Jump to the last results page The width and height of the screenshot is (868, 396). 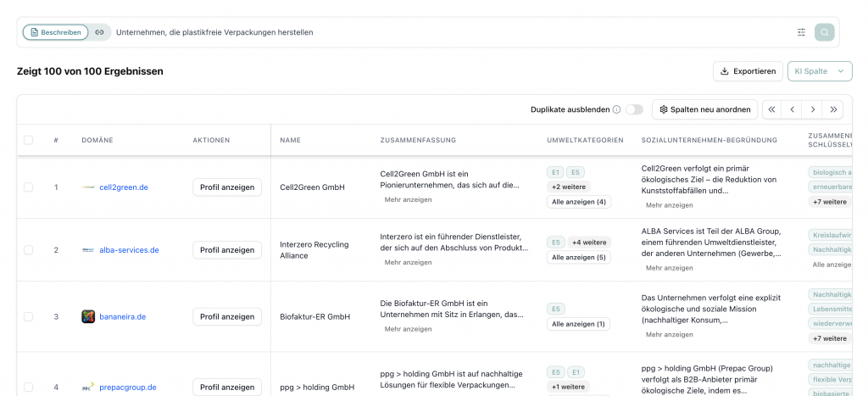click(x=832, y=109)
